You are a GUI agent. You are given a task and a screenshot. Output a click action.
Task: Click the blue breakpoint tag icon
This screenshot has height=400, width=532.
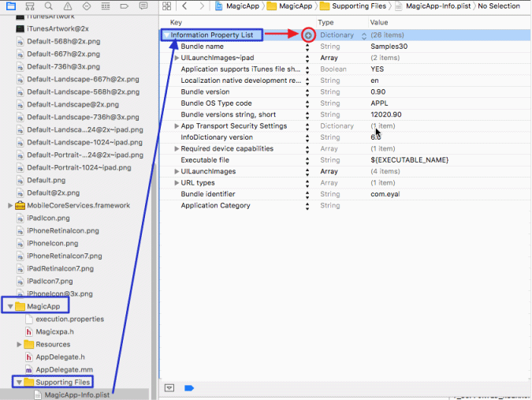point(189,387)
